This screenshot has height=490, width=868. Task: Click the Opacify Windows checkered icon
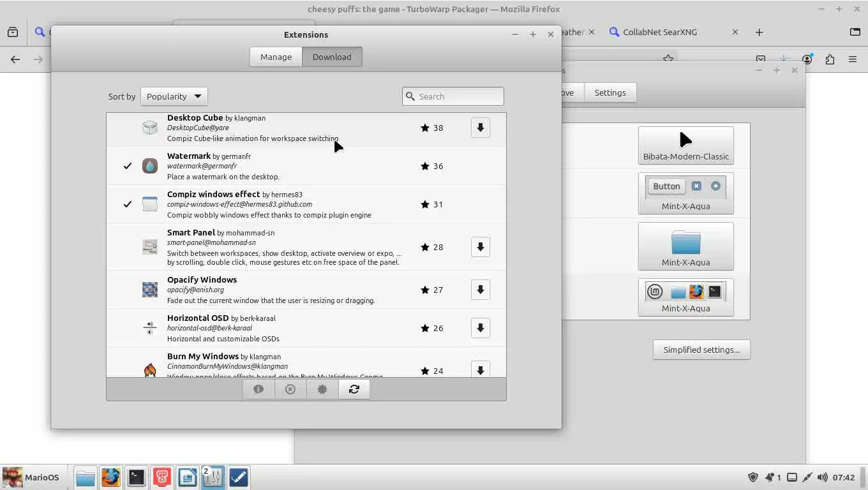click(150, 290)
